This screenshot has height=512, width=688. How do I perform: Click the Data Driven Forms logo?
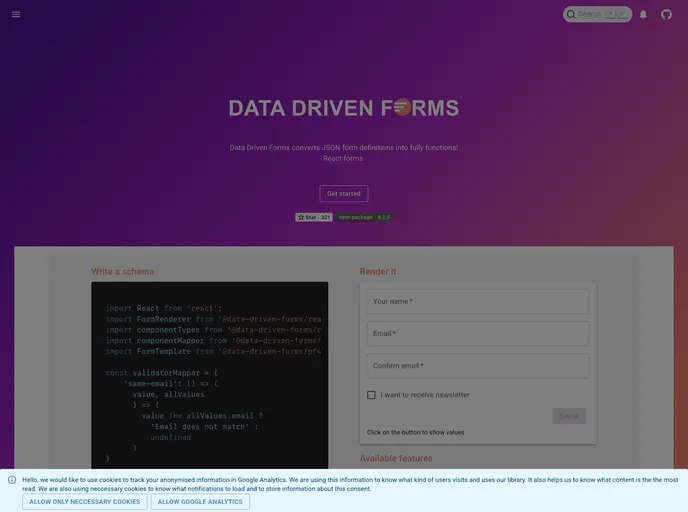pyautogui.click(x=344, y=108)
